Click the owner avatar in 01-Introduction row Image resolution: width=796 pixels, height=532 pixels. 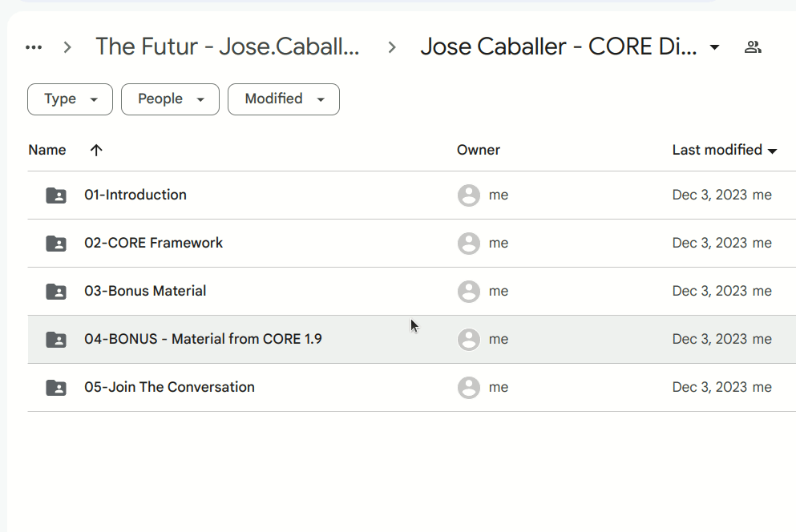[469, 195]
